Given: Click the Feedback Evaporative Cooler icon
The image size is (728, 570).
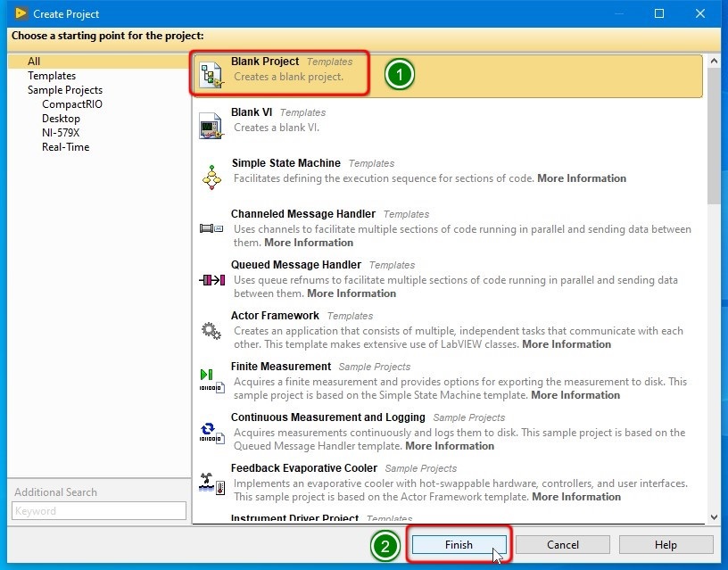Looking at the screenshot, I should click(212, 483).
